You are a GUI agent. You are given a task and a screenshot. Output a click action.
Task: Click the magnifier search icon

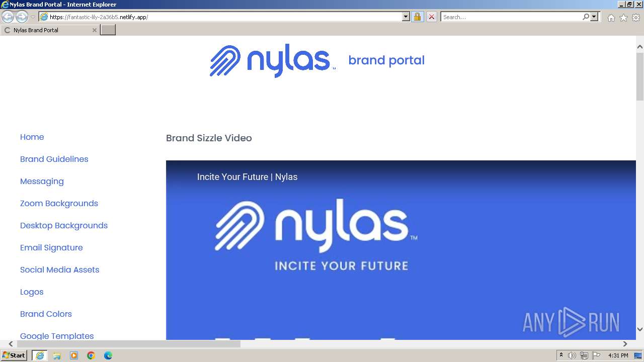pos(586,17)
